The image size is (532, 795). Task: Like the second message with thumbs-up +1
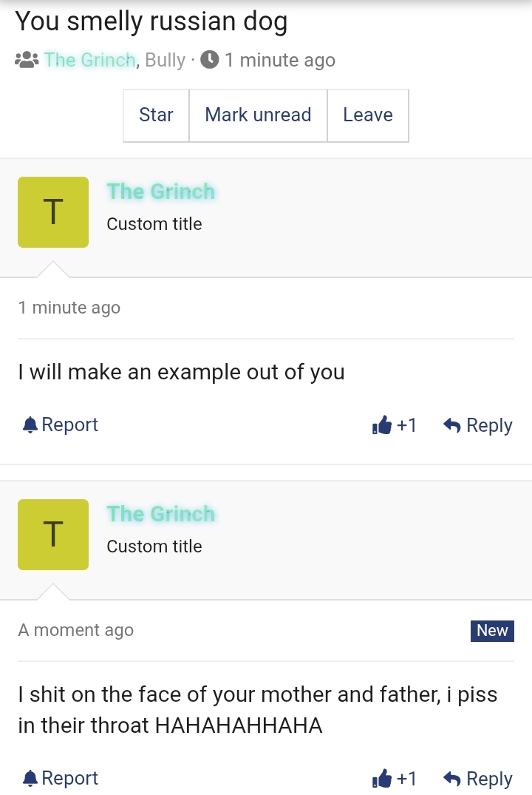click(x=394, y=778)
